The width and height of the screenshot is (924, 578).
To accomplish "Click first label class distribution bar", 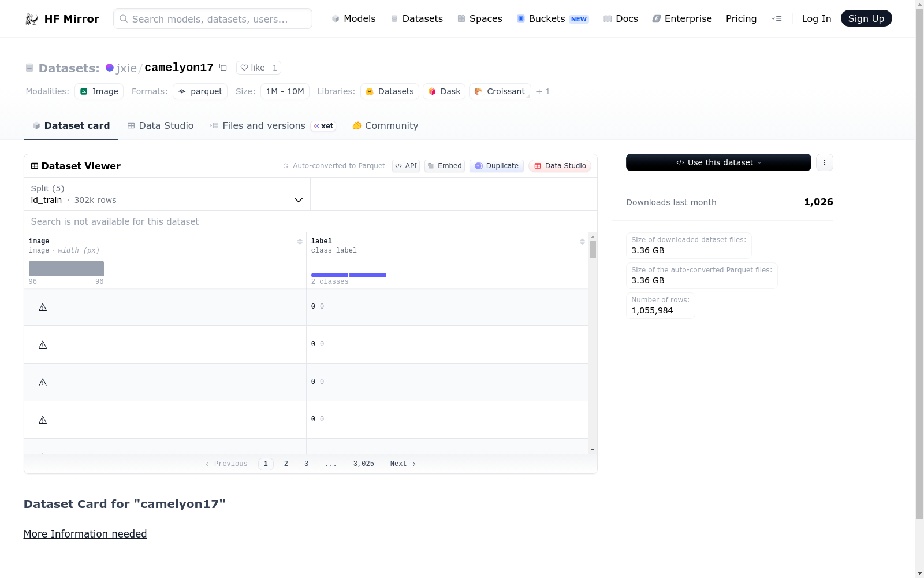I will click(330, 275).
